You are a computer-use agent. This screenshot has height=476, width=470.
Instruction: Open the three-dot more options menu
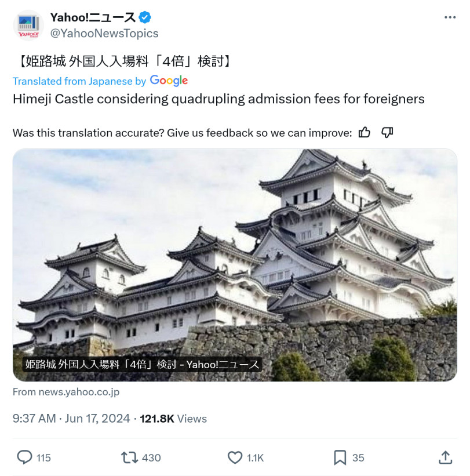tap(450, 17)
